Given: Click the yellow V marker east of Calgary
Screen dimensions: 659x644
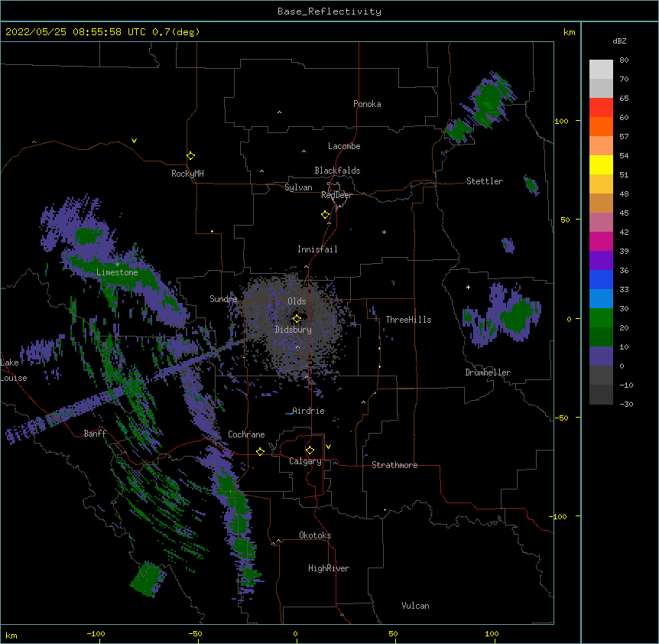Looking at the screenshot, I should click(328, 447).
